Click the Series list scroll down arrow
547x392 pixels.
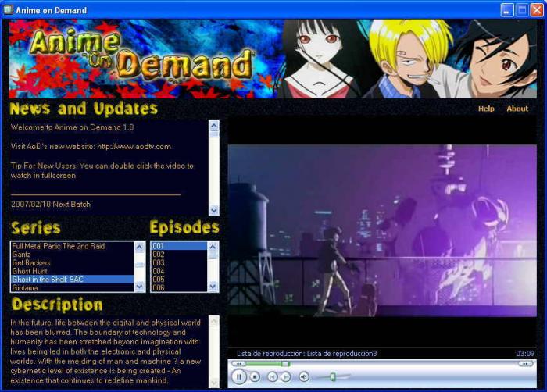140,287
